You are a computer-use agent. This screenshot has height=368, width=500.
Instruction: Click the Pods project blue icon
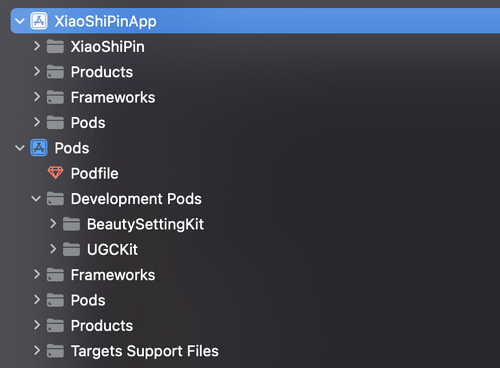[x=39, y=148]
